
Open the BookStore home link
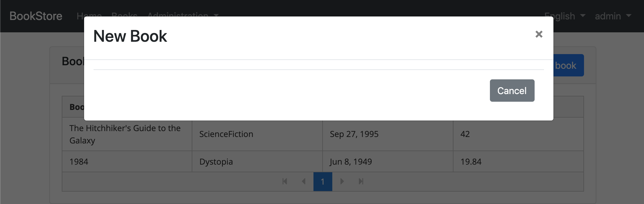[36, 16]
